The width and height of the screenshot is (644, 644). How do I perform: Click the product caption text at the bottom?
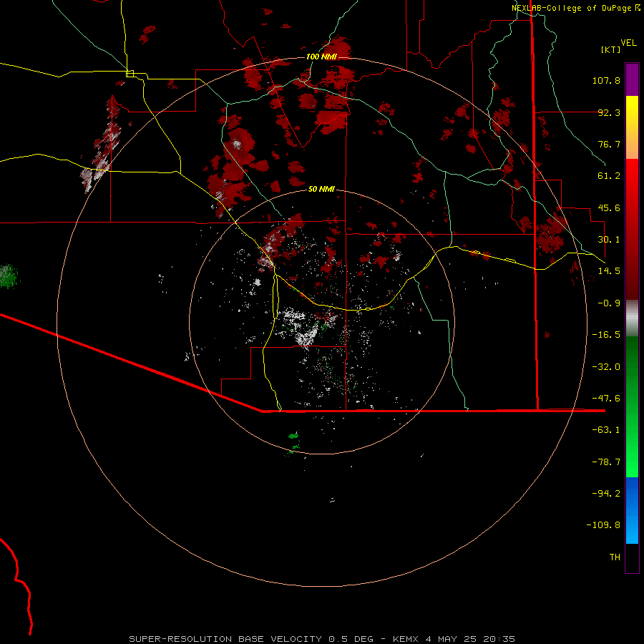coord(322,639)
